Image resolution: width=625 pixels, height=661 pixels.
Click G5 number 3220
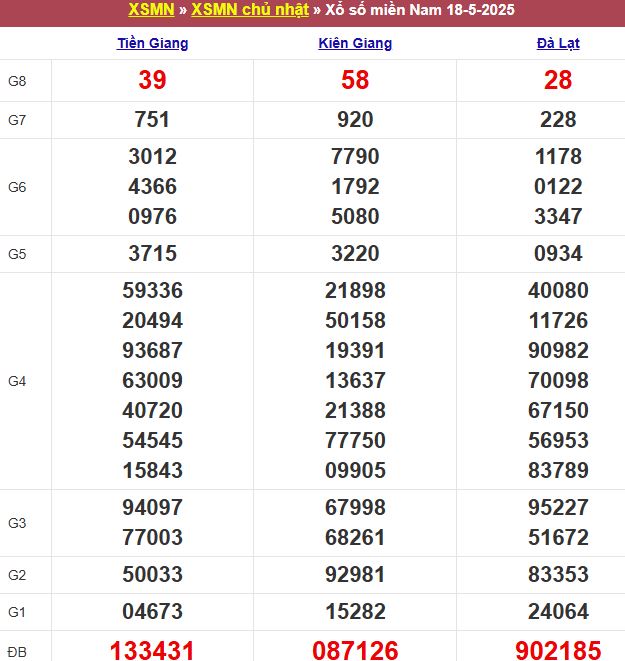pos(355,253)
